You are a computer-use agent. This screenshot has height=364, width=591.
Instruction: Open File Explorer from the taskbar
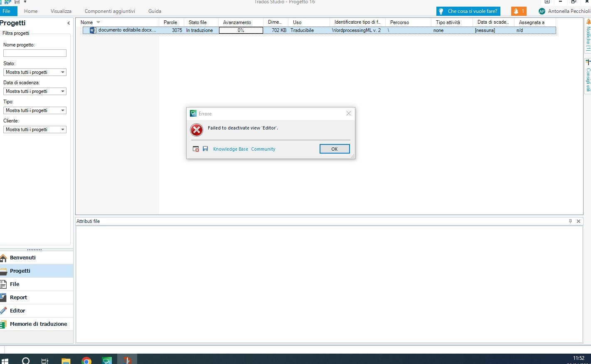(66, 360)
